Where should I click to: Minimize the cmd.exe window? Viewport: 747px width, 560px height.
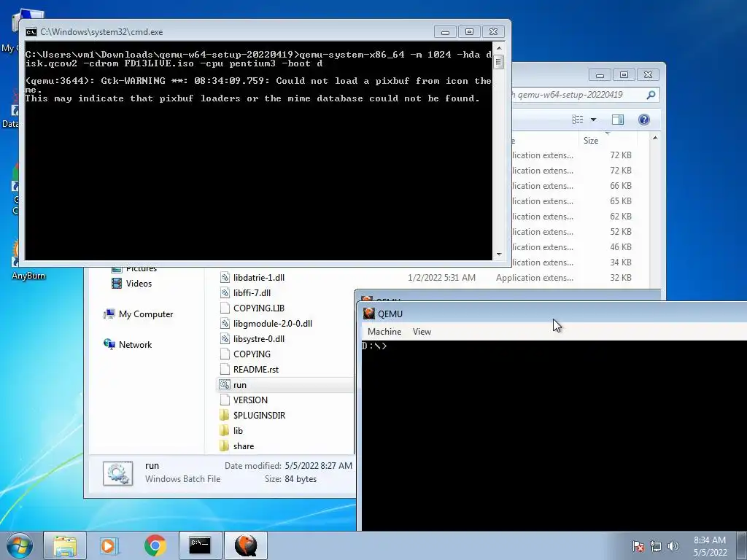click(x=446, y=32)
